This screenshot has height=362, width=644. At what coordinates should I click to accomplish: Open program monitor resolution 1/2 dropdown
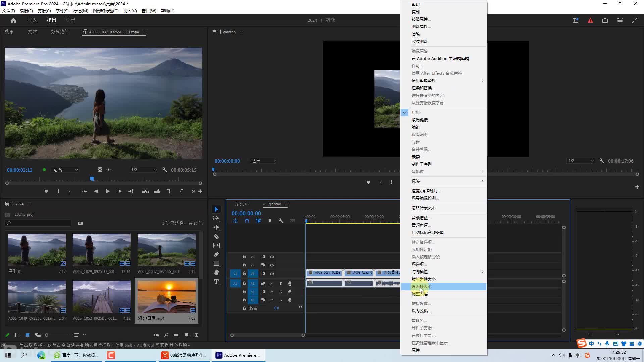(x=581, y=161)
